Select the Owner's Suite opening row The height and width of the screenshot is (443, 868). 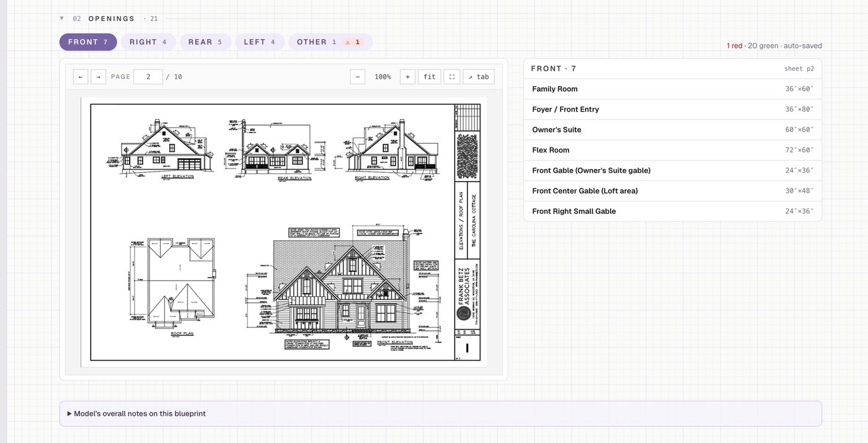coord(673,130)
